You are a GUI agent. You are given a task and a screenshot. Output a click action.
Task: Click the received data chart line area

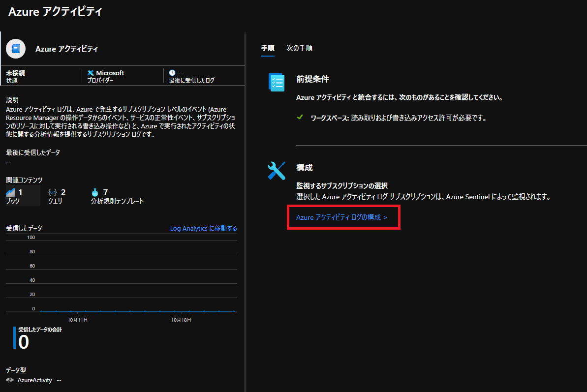(137, 311)
